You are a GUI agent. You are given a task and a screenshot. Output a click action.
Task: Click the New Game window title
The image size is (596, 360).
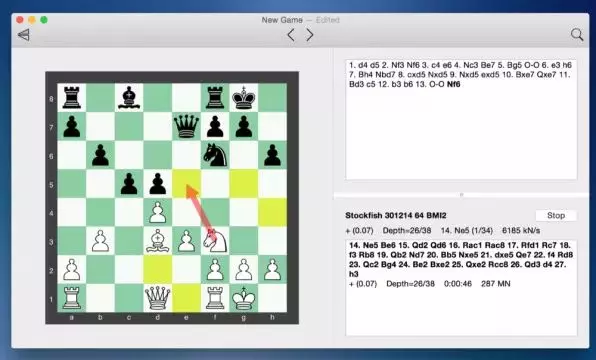pyautogui.click(x=282, y=20)
